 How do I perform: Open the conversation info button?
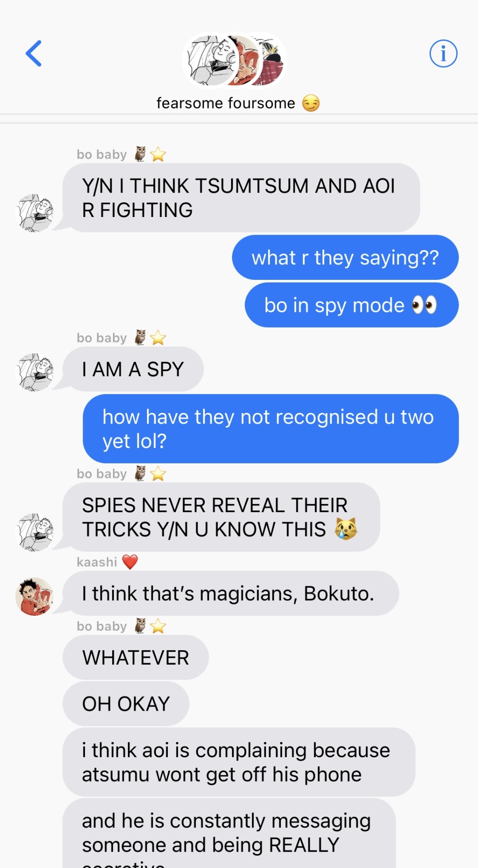tap(443, 53)
